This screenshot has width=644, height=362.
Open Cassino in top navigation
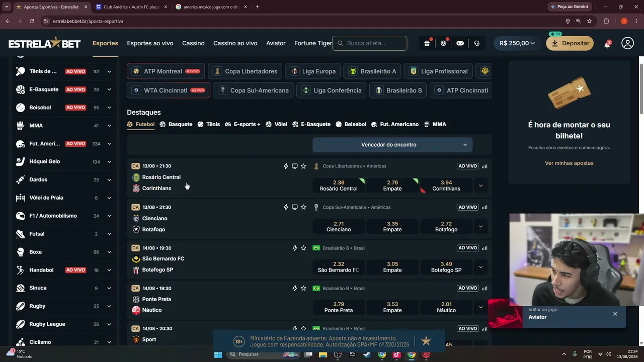click(x=193, y=43)
